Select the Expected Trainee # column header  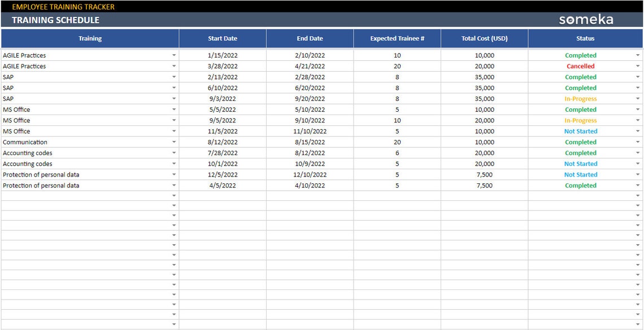(x=397, y=38)
